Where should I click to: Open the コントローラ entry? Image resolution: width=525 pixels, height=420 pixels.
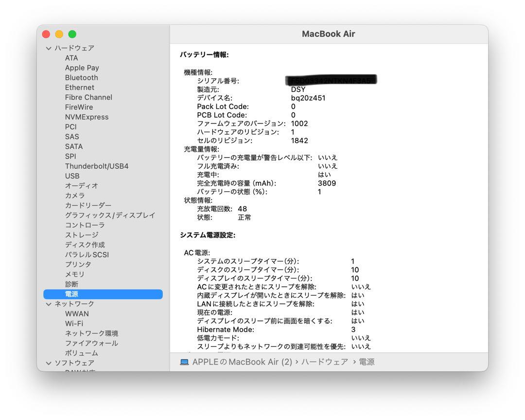(85, 225)
